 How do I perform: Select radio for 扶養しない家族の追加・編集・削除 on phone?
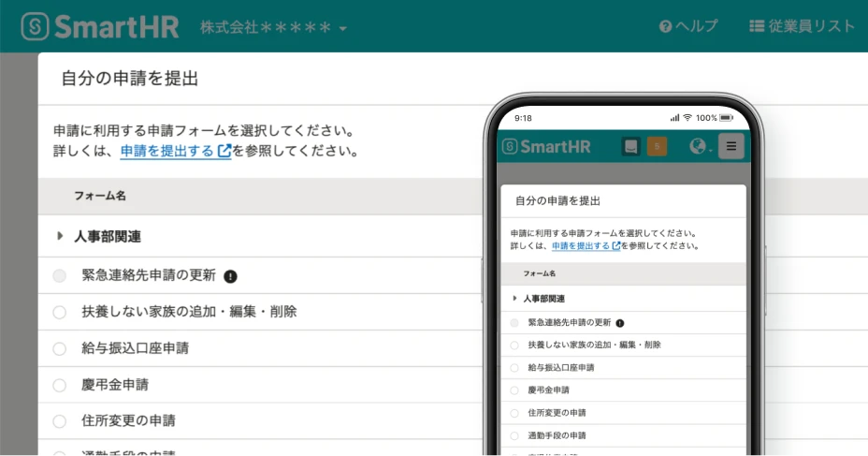pyautogui.click(x=514, y=346)
